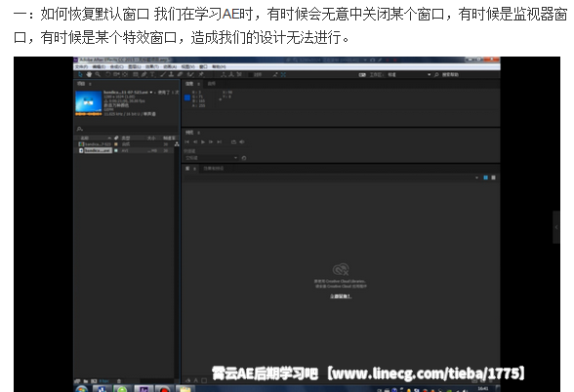Select the Rectangle shape tool
The width and height of the screenshot is (574, 392).
click(136, 74)
